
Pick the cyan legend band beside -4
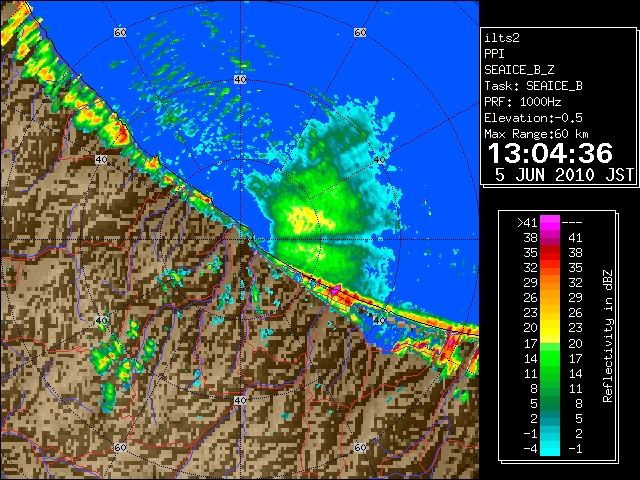(x=550, y=448)
